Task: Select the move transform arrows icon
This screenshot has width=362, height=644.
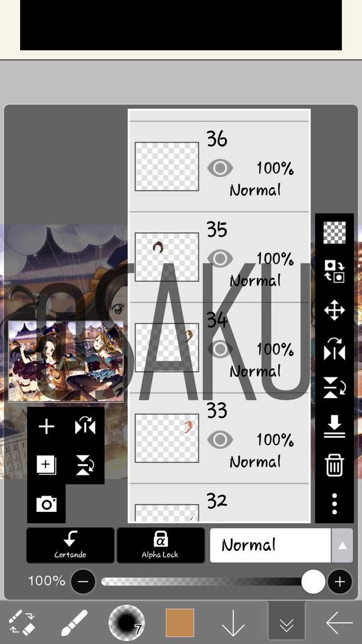Action: point(334,310)
